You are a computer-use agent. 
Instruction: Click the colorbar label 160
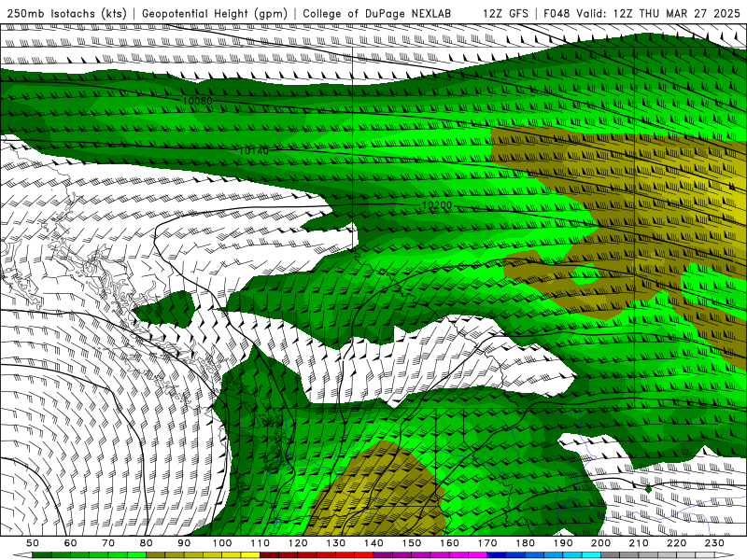click(449, 543)
